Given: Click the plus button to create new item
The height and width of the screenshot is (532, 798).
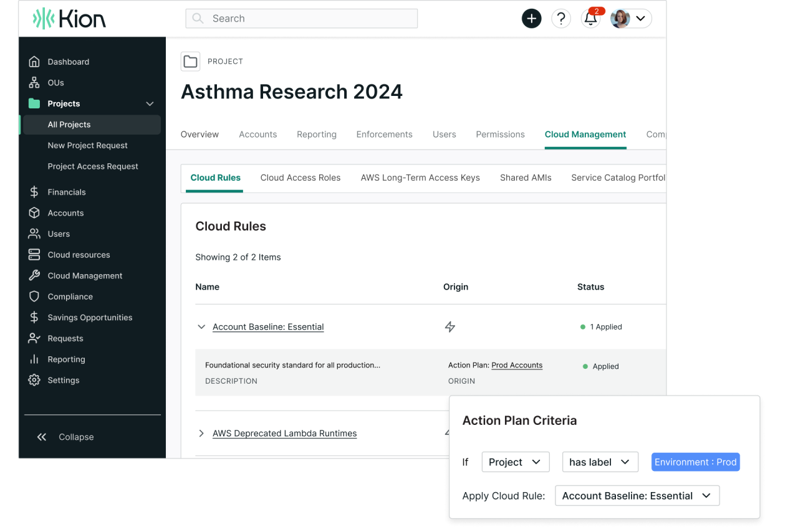Looking at the screenshot, I should tap(531, 18).
